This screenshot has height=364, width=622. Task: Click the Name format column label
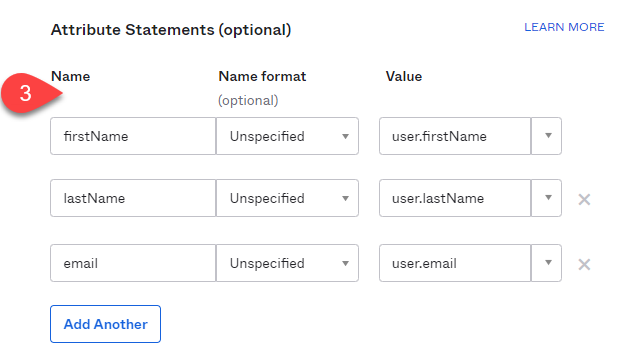(x=262, y=76)
